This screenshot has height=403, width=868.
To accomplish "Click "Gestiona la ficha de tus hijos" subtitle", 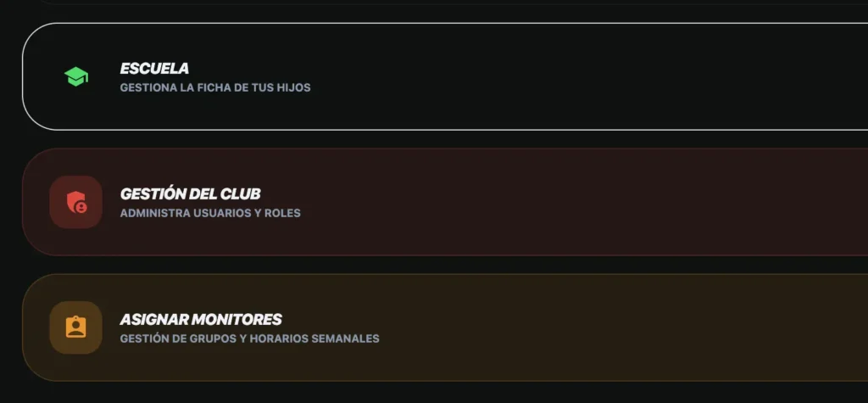I will pos(215,87).
